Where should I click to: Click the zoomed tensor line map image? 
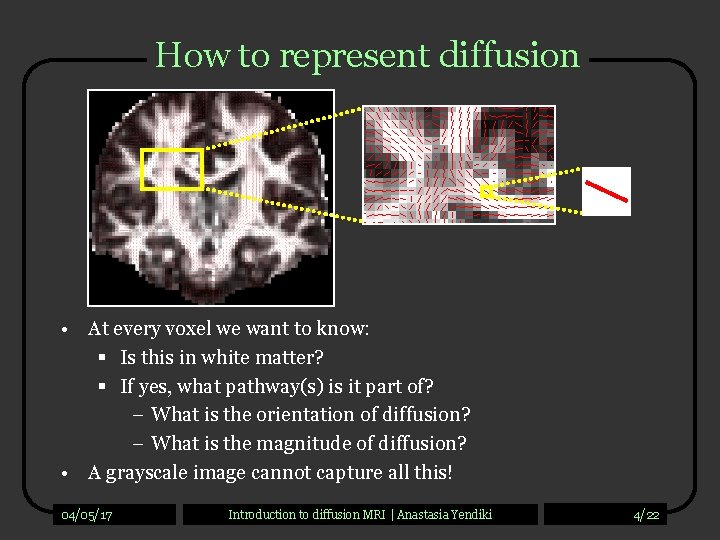pyautogui.click(x=459, y=165)
